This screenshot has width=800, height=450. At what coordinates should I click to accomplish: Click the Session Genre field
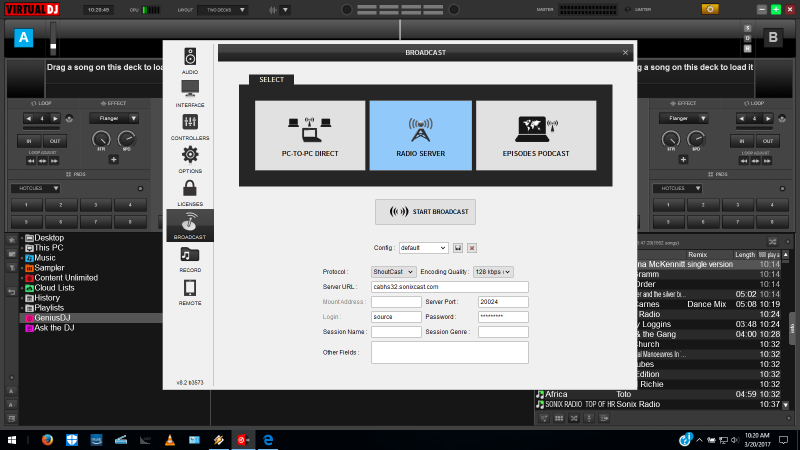tap(503, 332)
